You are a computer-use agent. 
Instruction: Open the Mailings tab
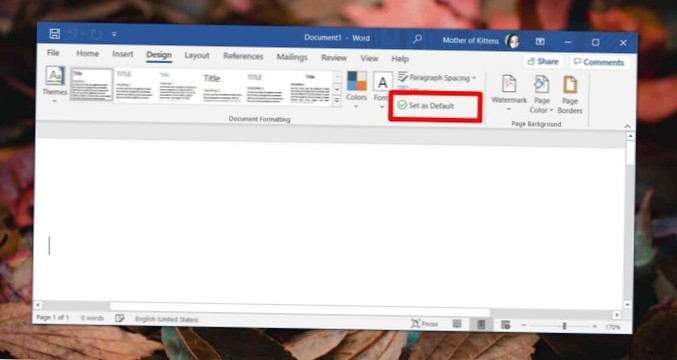point(292,57)
